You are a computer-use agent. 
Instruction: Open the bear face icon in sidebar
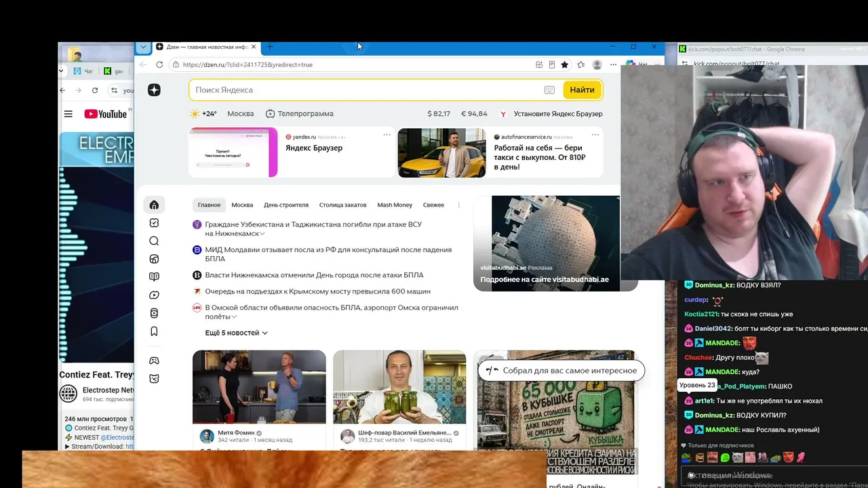[x=154, y=378]
